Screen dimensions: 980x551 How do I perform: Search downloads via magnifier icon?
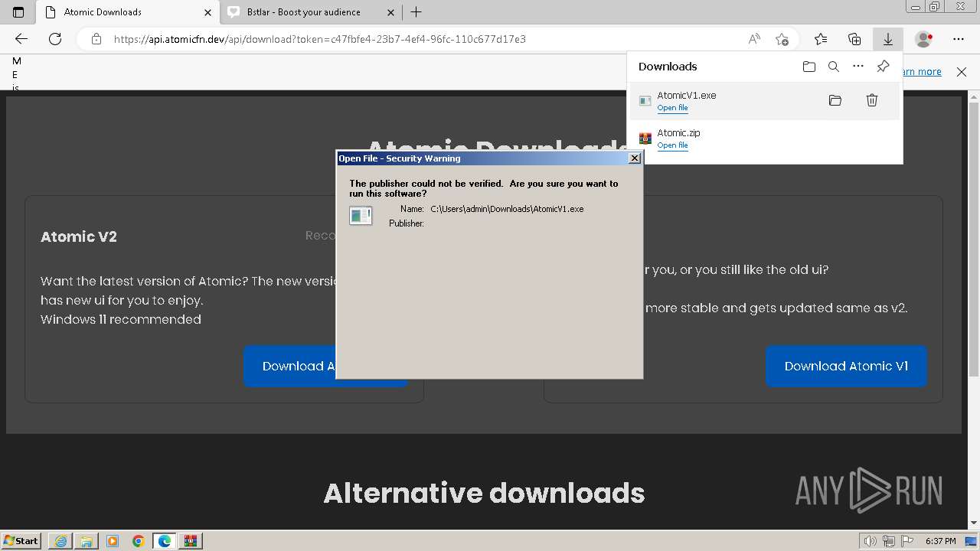pyautogui.click(x=834, y=67)
